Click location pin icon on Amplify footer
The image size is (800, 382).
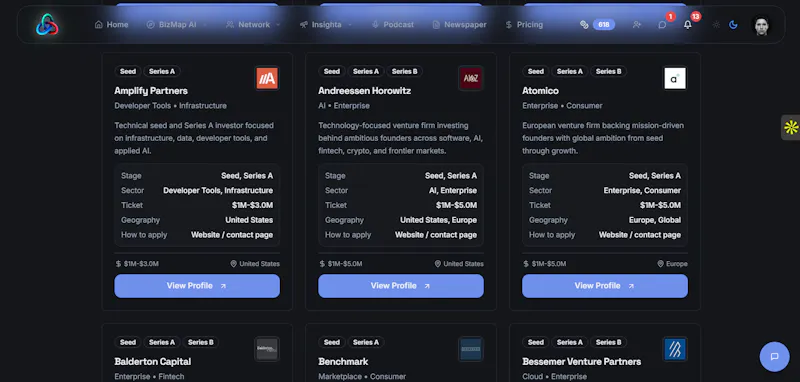(x=234, y=264)
